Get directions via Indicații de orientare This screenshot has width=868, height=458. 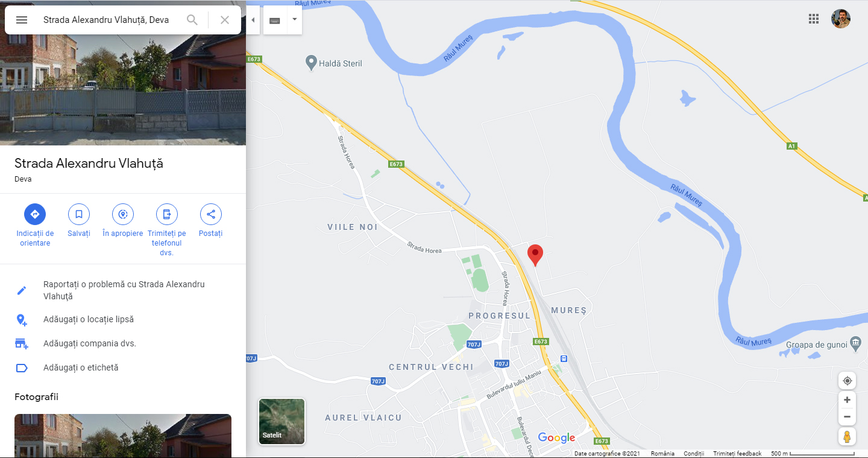pos(35,214)
